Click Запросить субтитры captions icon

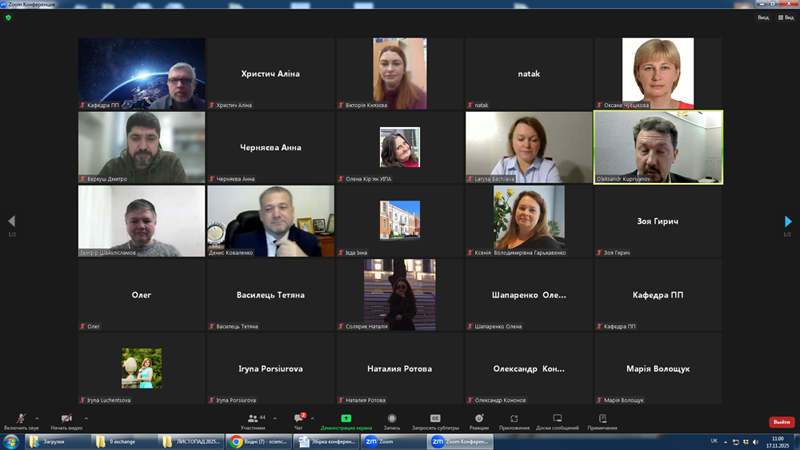(435, 419)
